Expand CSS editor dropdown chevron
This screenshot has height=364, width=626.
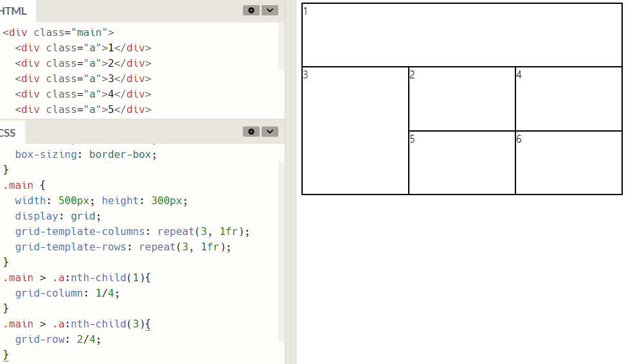coord(270,132)
